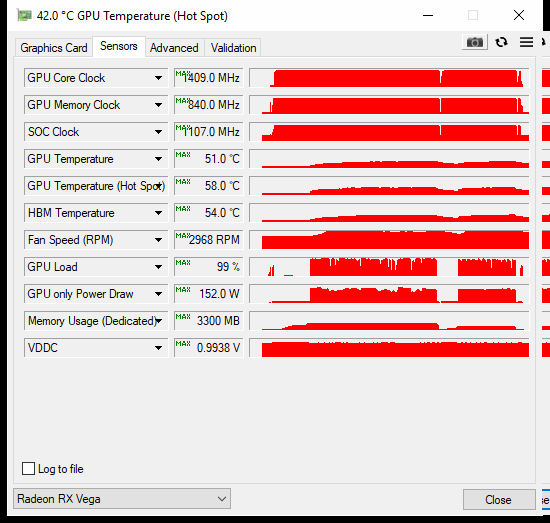Viewport: 550px width, 523px height.
Task: Expand the Fan Speed (RPM) dropdown arrow
Action: pyautogui.click(x=159, y=240)
